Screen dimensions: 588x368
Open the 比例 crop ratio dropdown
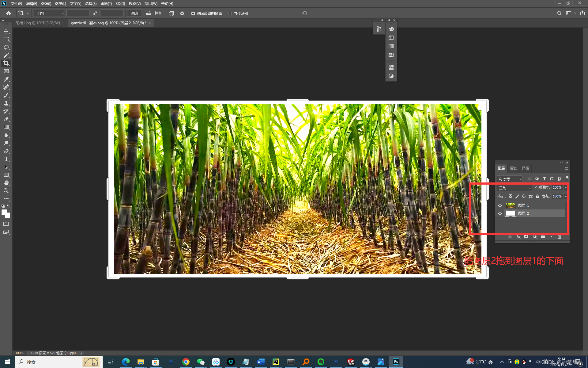(x=49, y=13)
